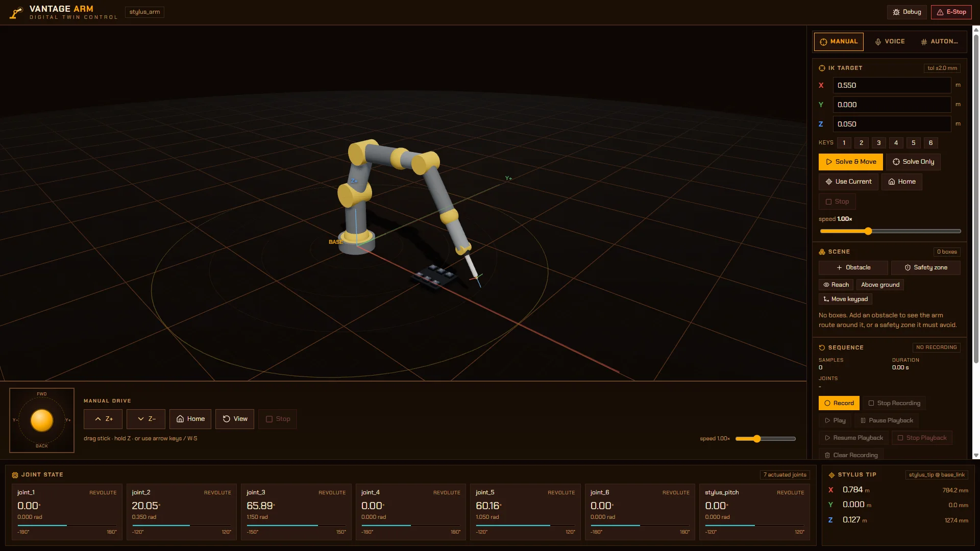
Task: Click Stop Recording button
Action: 894,403
